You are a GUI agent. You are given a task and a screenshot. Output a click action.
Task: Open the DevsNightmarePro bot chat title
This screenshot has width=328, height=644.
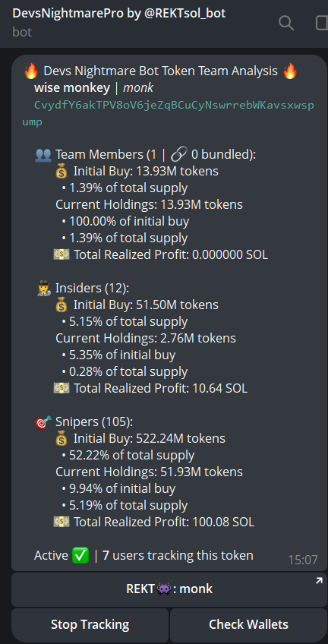pyautogui.click(x=119, y=14)
